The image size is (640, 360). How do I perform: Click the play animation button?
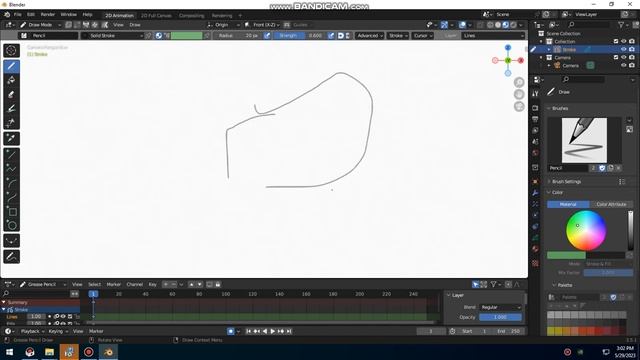pos(273,331)
